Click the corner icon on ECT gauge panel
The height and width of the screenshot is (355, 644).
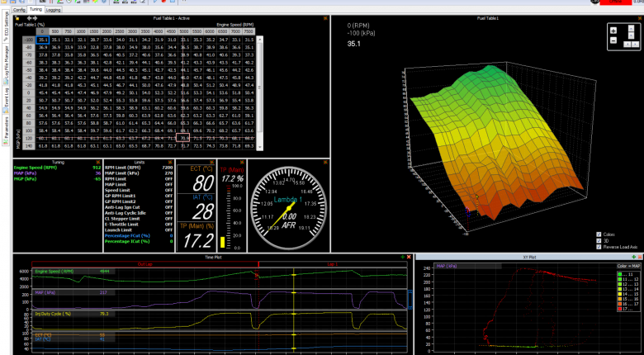click(x=212, y=162)
